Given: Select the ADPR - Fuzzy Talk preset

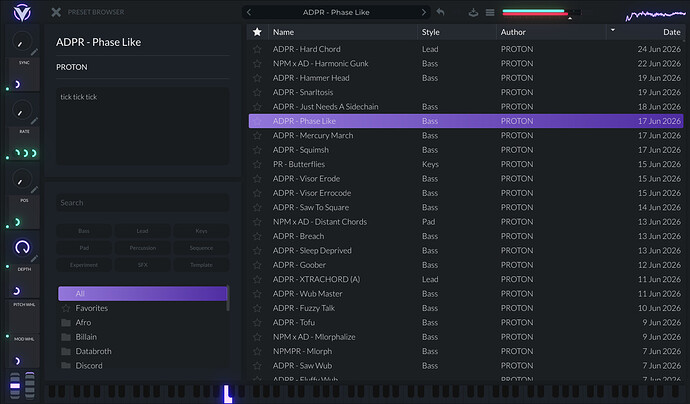Looking at the screenshot, I should click(x=466, y=308).
